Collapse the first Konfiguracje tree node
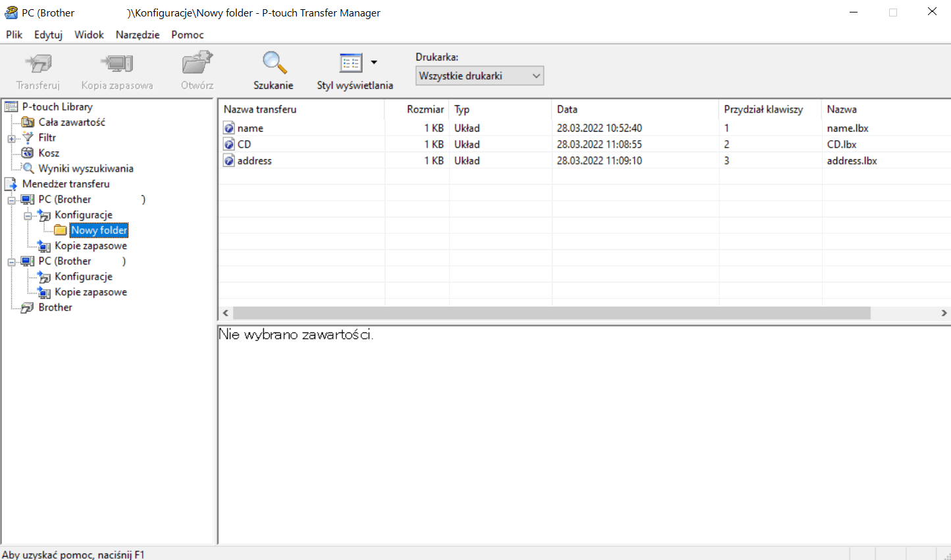This screenshot has width=951, height=560. click(28, 215)
